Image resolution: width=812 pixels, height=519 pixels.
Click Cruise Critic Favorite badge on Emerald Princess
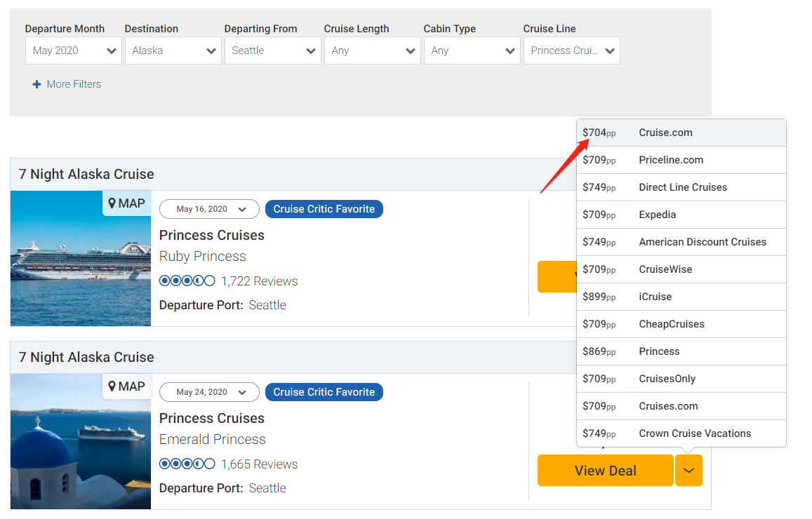click(324, 392)
